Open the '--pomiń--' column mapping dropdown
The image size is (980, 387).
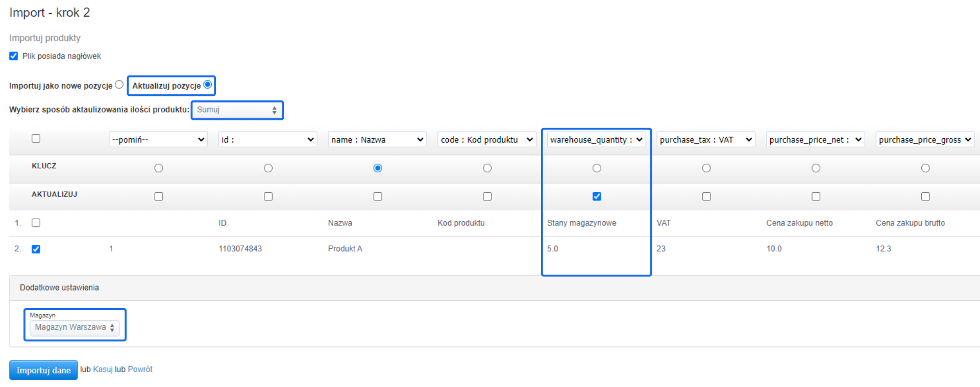pyautogui.click(x=158, y=140)
